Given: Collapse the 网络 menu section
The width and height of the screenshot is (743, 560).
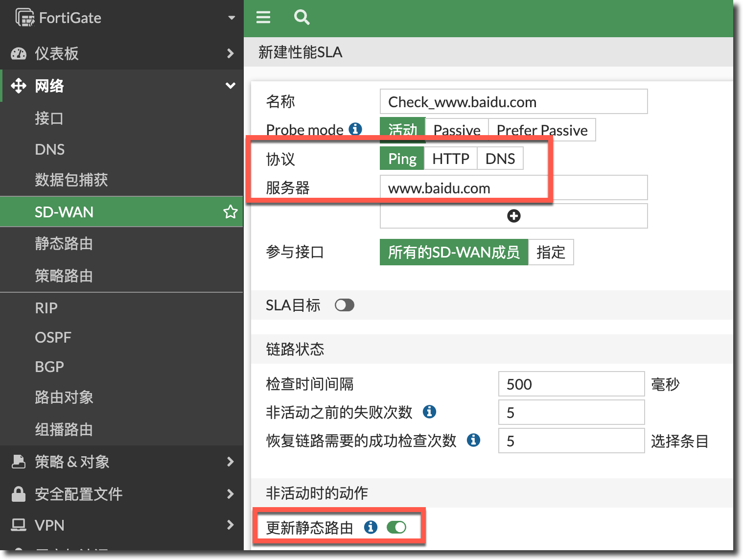Looking at the screenshot, I should (230, 86).
